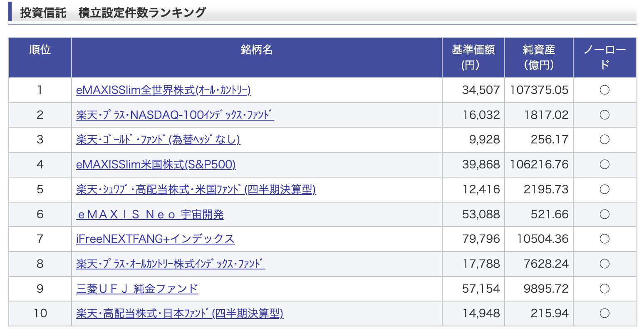
Task: Click the 投資信託 積立設定件数ランキング heading
Action: pyautogui.click(x=113, y=12)
